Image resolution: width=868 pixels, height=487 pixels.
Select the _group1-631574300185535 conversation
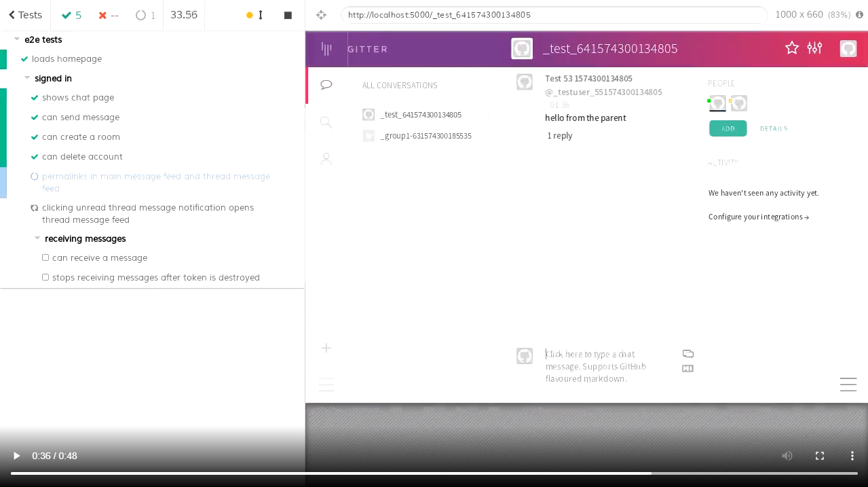(x=426, y=136)
